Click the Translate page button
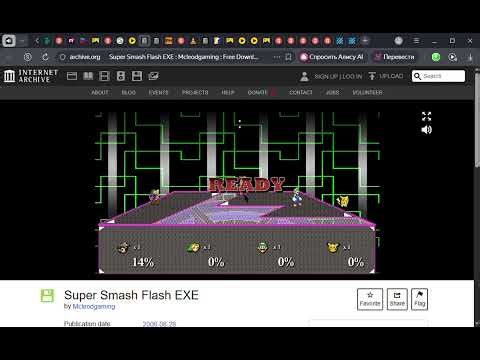Image resolution: width=480 pixels, height=360 pixels. point(394,57)
